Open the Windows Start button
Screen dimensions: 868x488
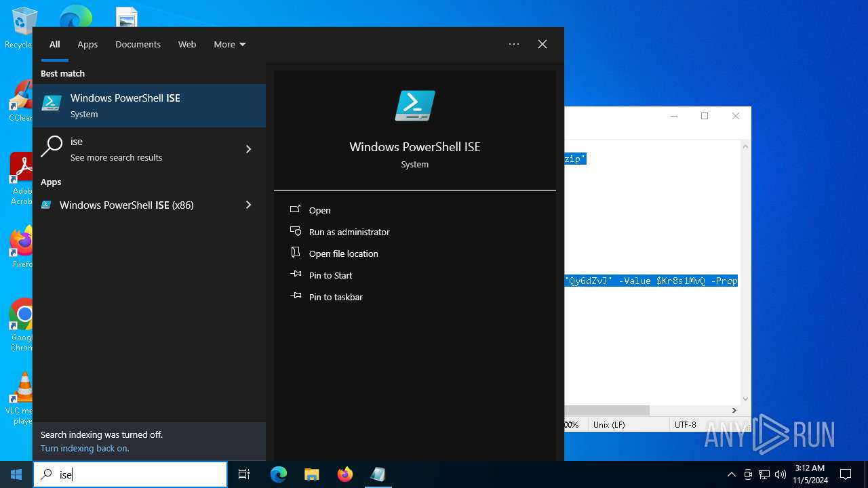pyautogui.click(x=16, y=474)
